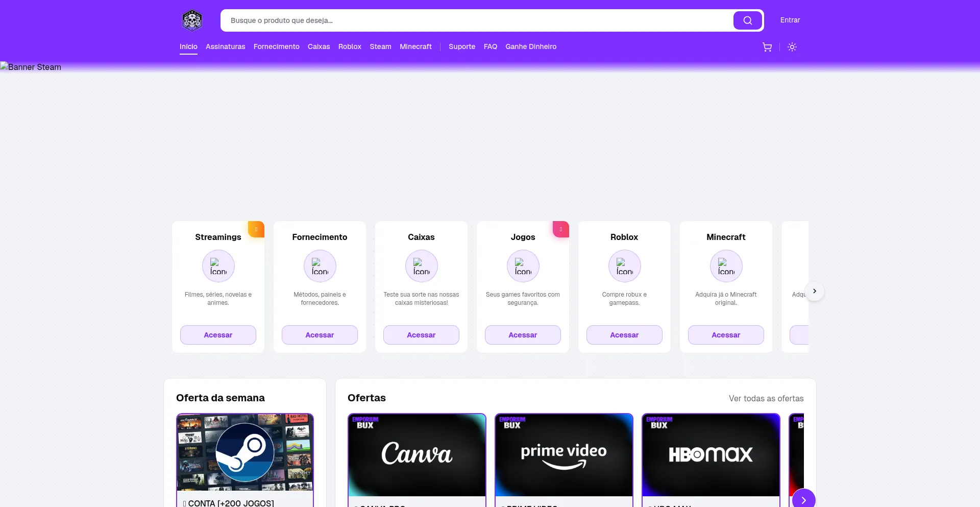Click the Caixas category icon
The image size is (980, 507).
421,266
